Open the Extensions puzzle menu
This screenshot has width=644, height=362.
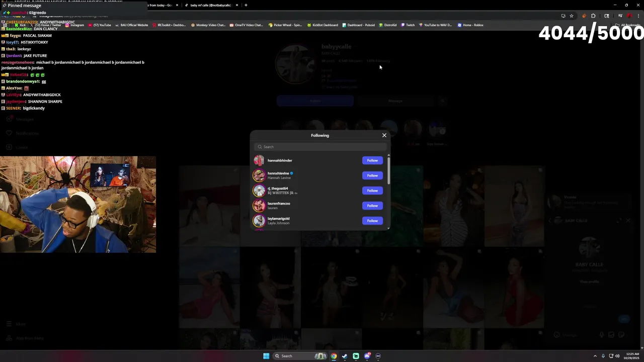(x=593, y=16)
